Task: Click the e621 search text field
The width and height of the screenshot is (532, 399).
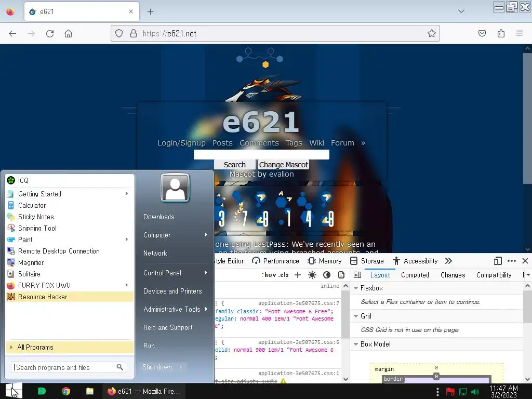Action: pyautogui.click(x=261, y=154)
